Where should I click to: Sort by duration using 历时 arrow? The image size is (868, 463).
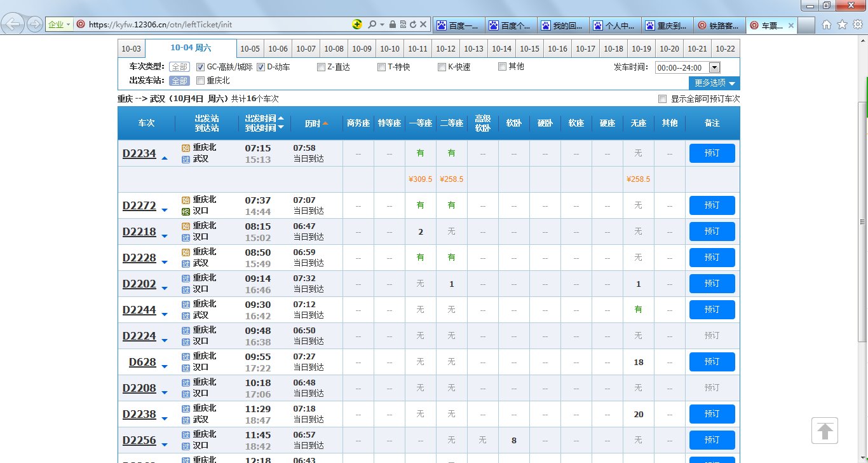[x=325, y=123]
